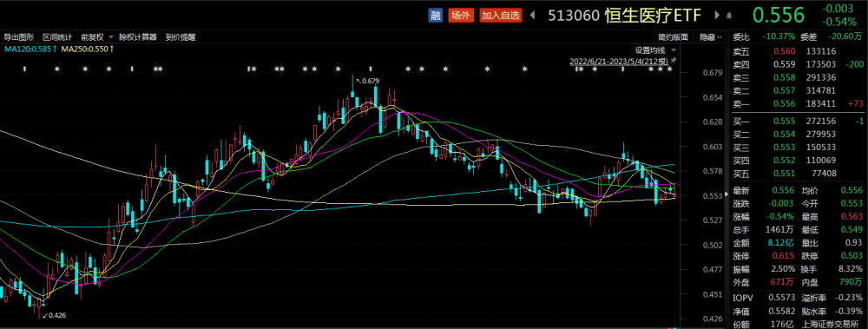
Task: Expand the 设置均线 moving average dropdown
Action: coord(654,49)
